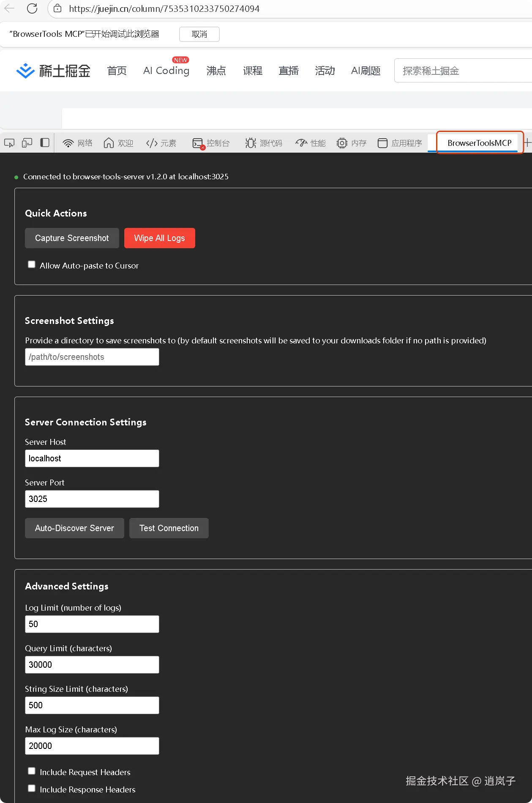Click the 稀土掘金 logo
Screen dimensions: 532x803
(53, 71)
